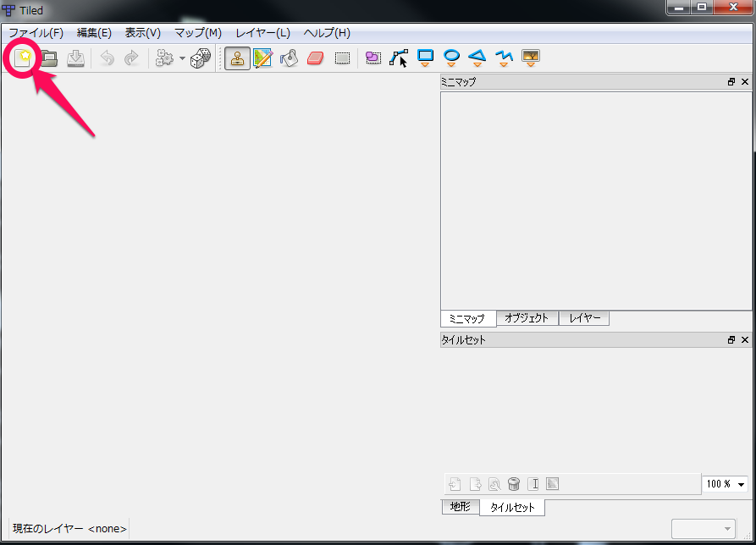Select the Edit Polygons tool
Viewport: 756px width, 545px height.
click(x=398, y=58)
